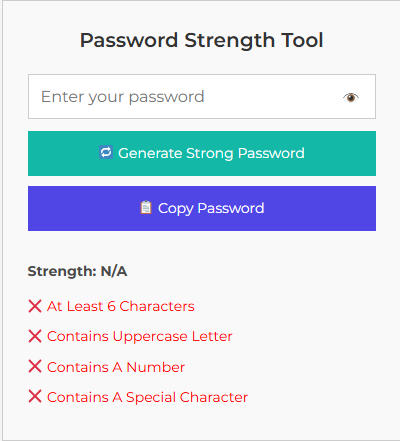Click the N/A strength value
The height and width of the screenshot is (441, 400).
coord(114,271)
